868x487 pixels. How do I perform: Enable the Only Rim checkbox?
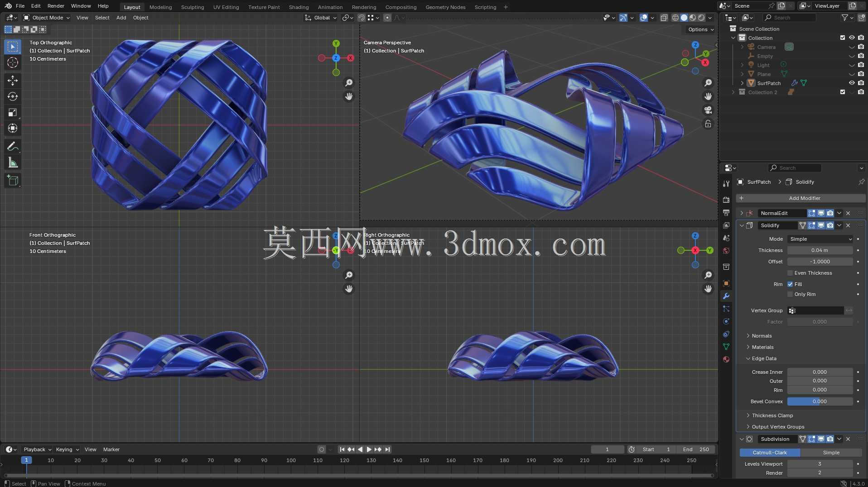coord(790,294)
